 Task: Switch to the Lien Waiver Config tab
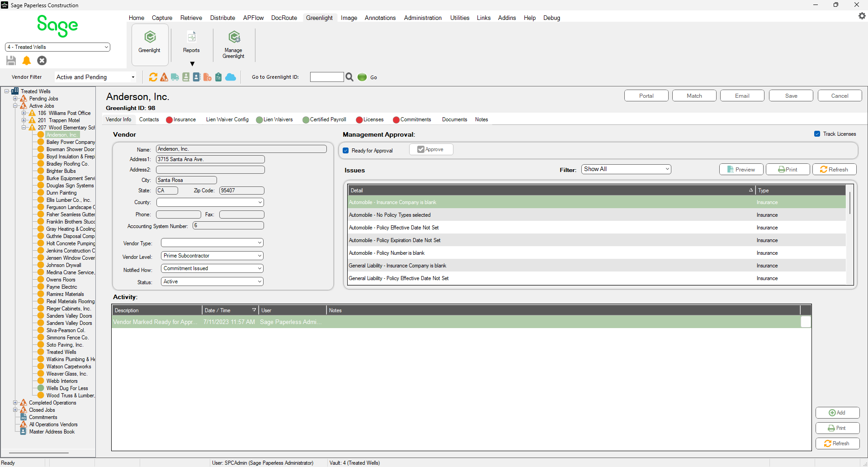[227, 119]
